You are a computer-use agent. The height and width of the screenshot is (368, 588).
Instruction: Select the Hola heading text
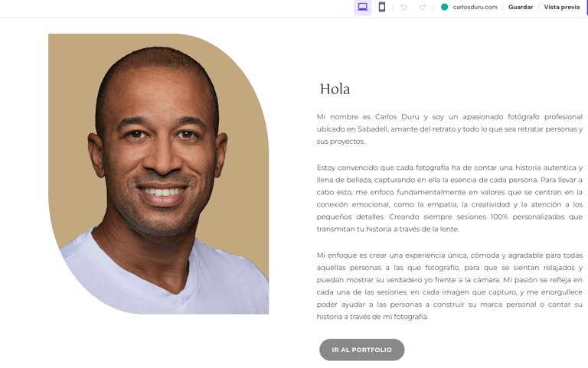335,90
